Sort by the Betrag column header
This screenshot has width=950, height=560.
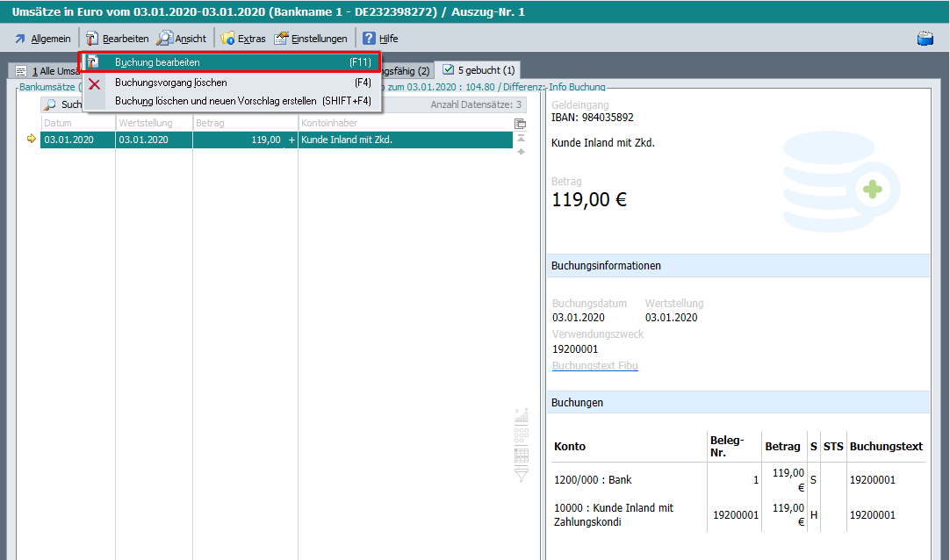(x=244, y=124)
